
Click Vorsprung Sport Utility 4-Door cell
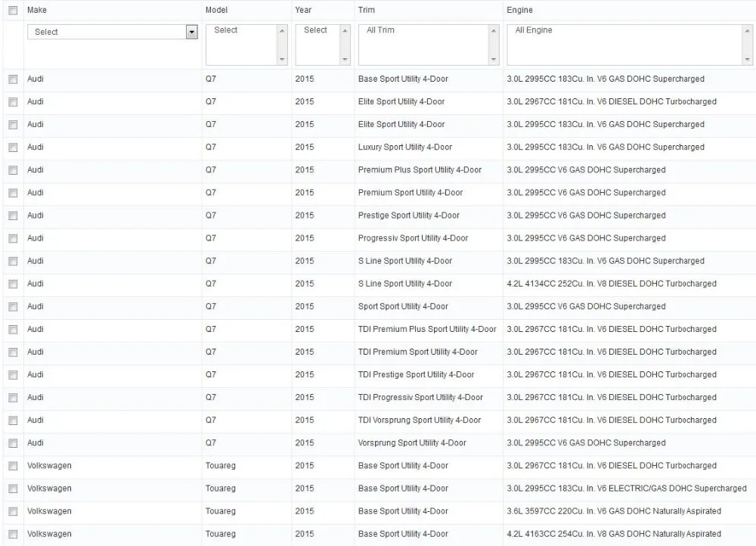(x=412, y=443)
